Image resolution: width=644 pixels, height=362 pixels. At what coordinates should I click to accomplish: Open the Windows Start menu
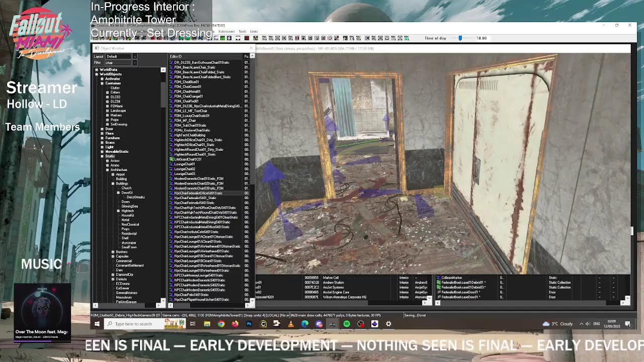(x=97, y=324)
